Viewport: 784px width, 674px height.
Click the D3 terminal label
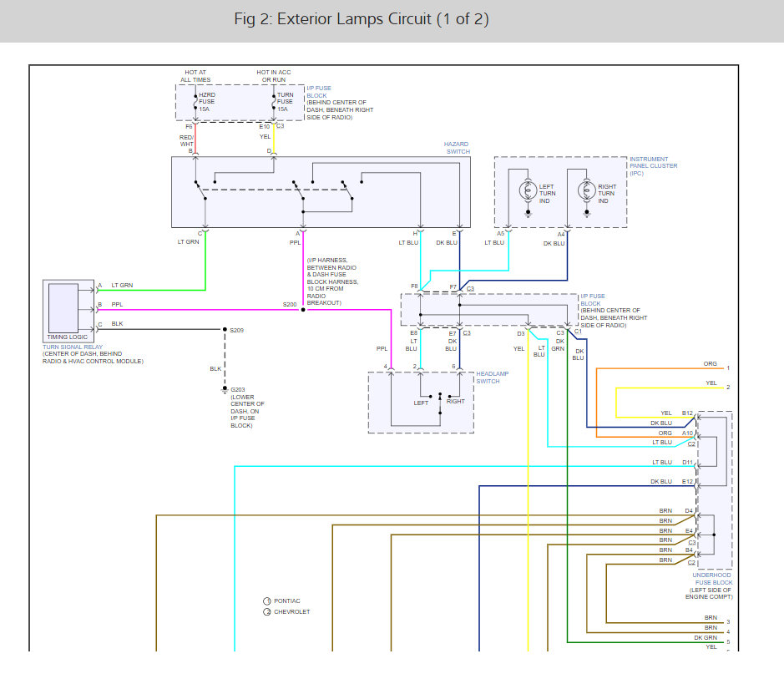(x=521, y=333)
